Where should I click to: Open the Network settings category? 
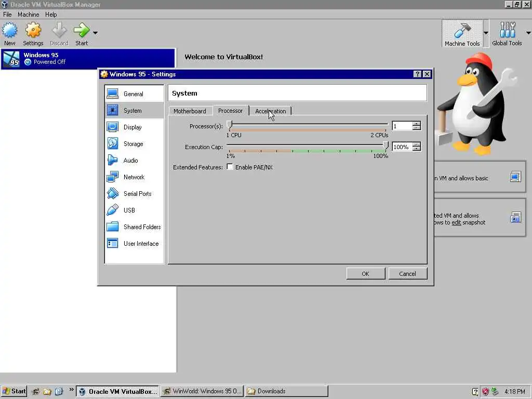pyautogui.click(x=135, y=177)
